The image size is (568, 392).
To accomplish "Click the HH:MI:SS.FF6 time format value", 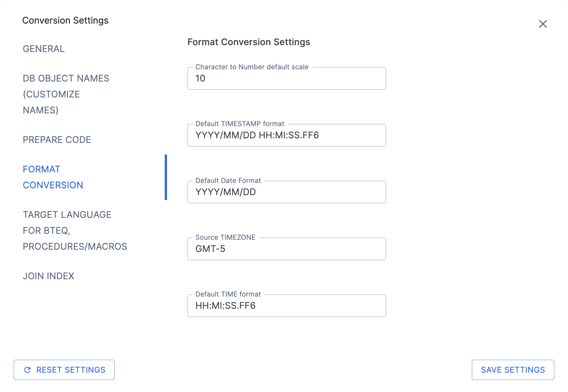I will pos(226,306).
